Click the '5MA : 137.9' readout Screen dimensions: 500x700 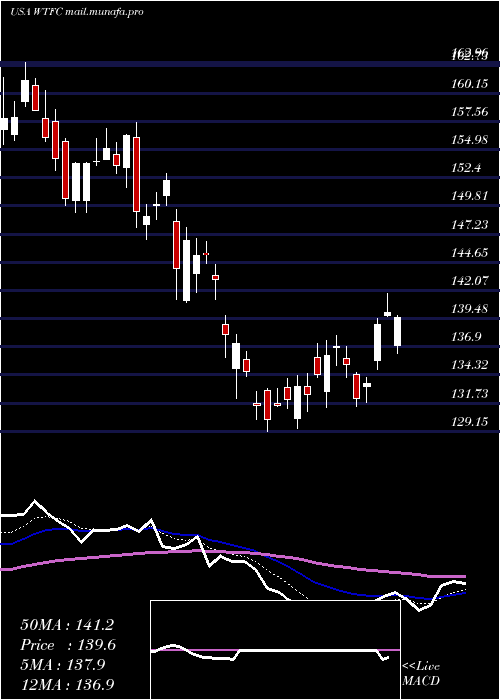pos(63,664)
